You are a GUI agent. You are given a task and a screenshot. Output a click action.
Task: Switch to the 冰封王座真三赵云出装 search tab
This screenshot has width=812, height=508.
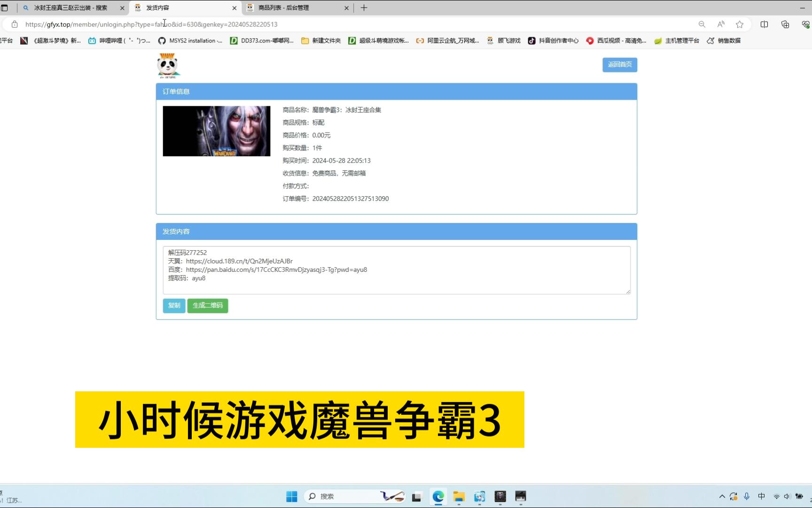click(70, 8)
